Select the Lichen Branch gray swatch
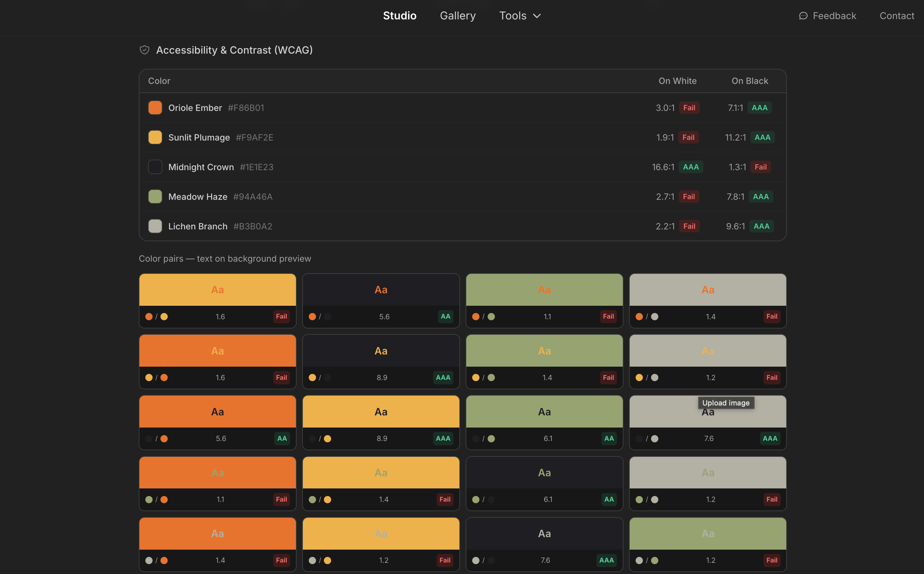 click(155, 226)
